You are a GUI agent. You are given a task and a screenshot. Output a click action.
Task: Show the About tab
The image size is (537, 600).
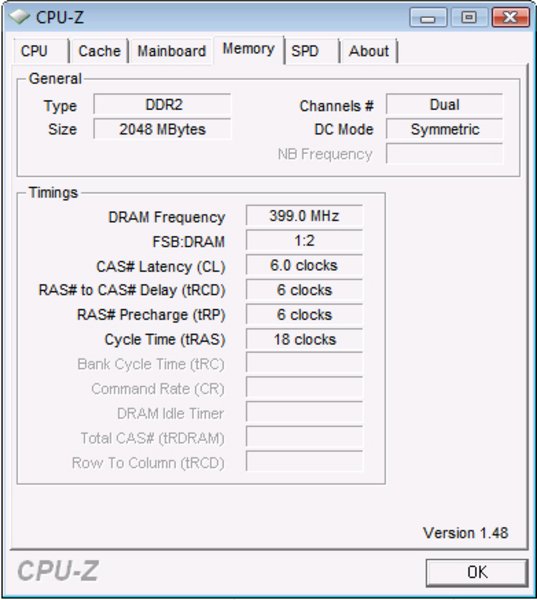(x=369, y=51)
